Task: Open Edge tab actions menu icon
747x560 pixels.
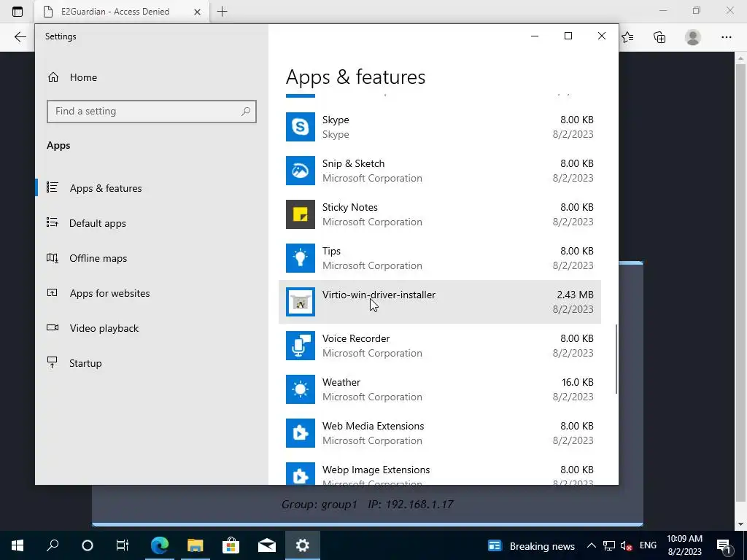Action: coord(18,12)
